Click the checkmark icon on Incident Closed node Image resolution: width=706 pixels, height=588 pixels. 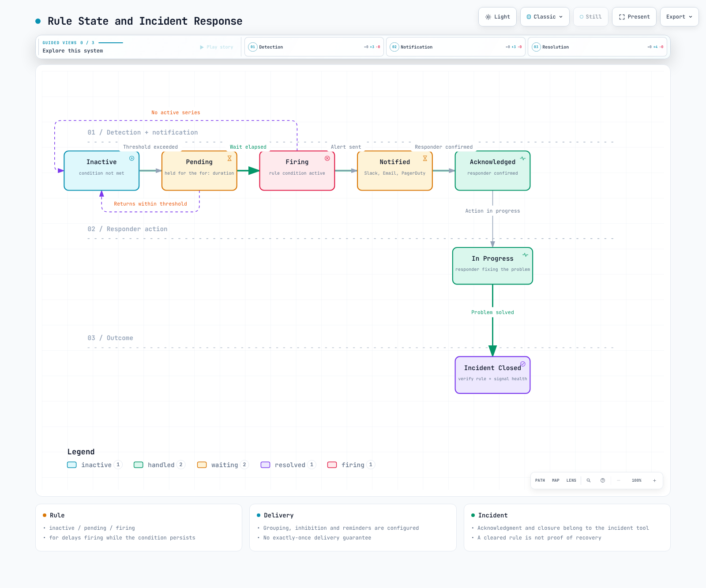click(x=523, y=364)
